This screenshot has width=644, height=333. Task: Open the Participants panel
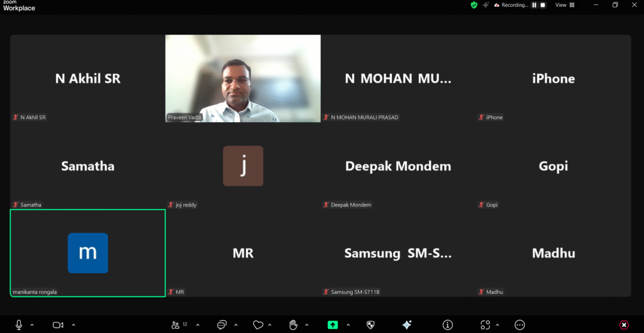pos(175,325)
